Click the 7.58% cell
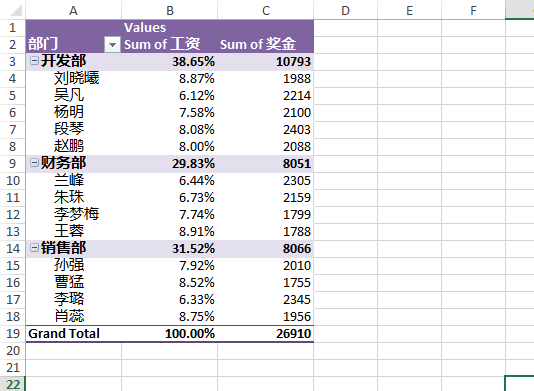Viewport: 534px width, 391px height. pos(170,112)
